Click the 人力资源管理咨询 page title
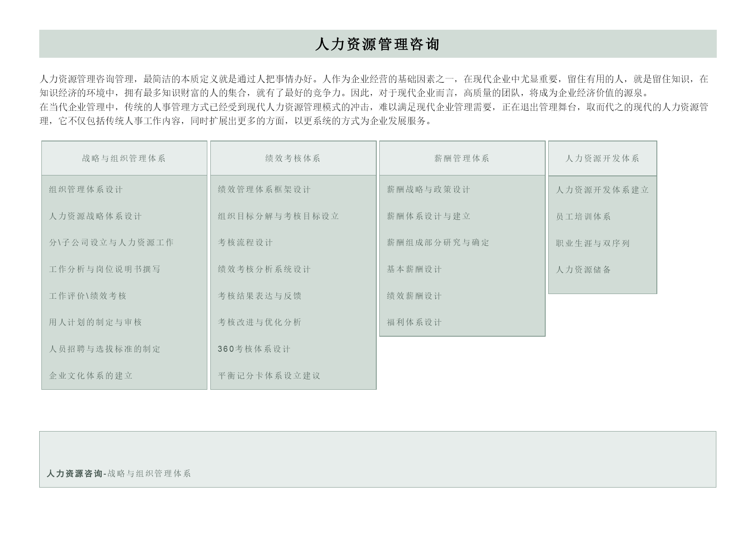Viewport: 756px width, 535px height. click(x=377, y=44)
